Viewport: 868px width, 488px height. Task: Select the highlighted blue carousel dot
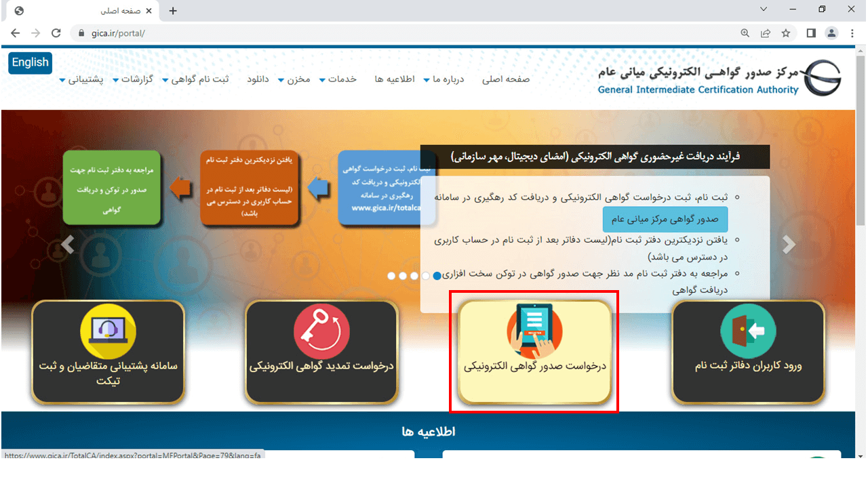click(437, 276)
